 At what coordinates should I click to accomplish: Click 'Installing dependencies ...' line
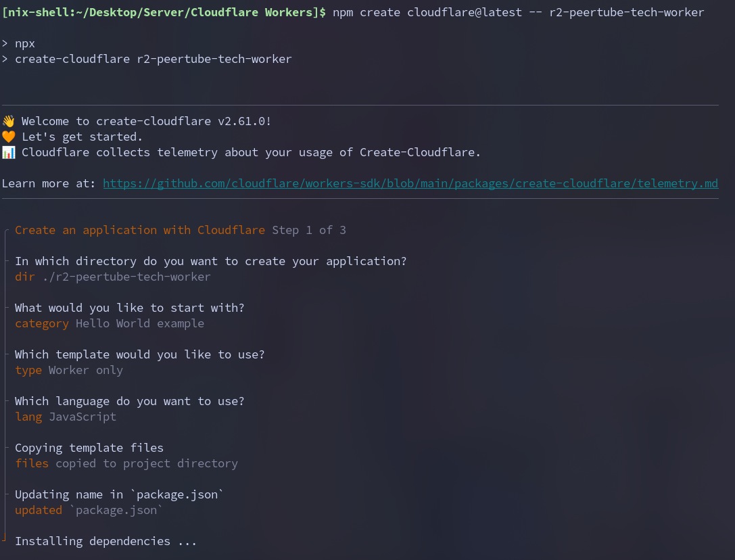click(106, 541)
